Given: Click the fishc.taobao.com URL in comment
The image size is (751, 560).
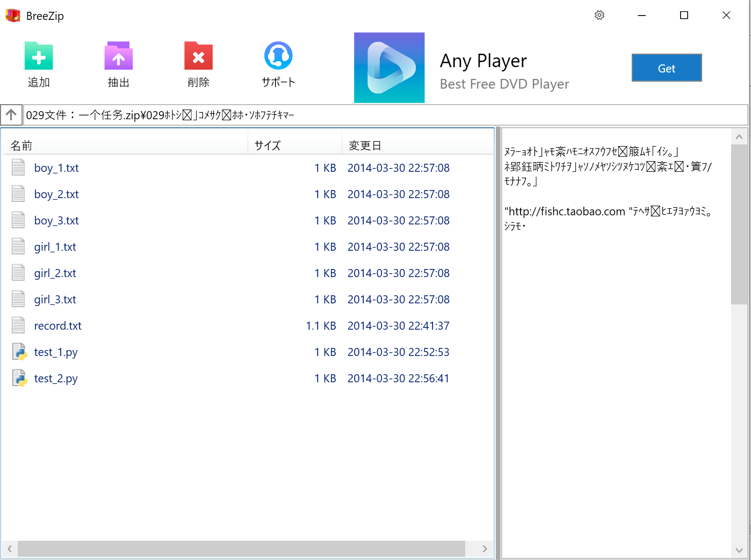Looking at the screenshot, I should tap(566, 212).
